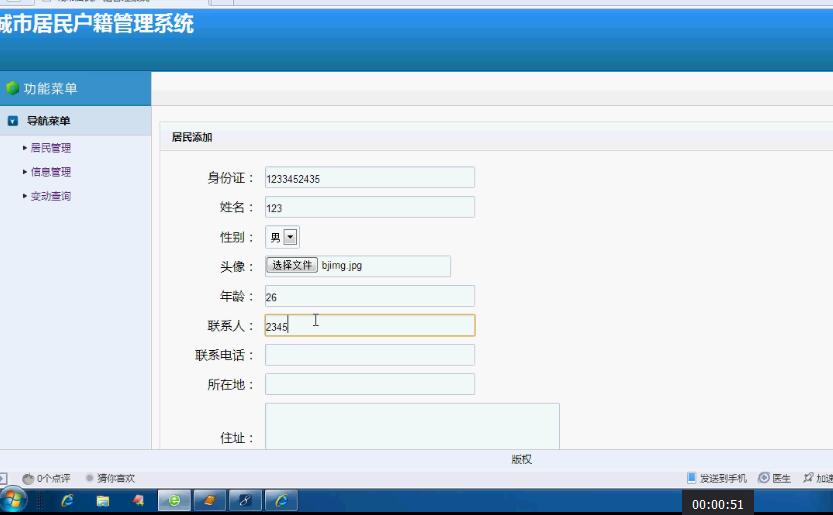Click the 居民添加 panel heading
833x515 pixels.
tap(192, 137)
